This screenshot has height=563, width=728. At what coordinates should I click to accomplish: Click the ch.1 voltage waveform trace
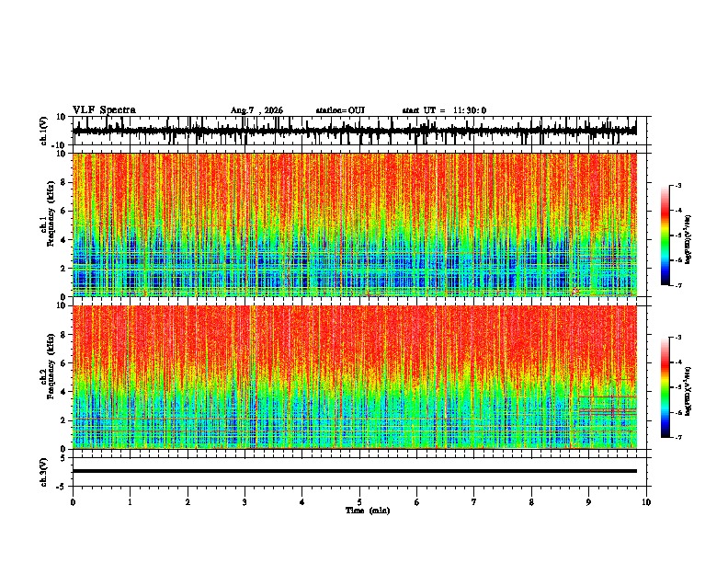[354, 131]
